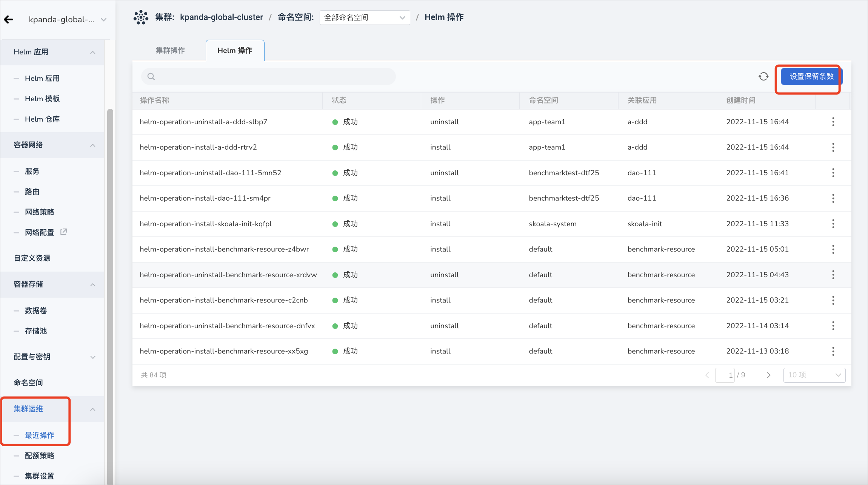Image resolution: width=868 pixels, height=485 pixels.
Task: Click skoala-system namespace cell
Action: [553, 224]
